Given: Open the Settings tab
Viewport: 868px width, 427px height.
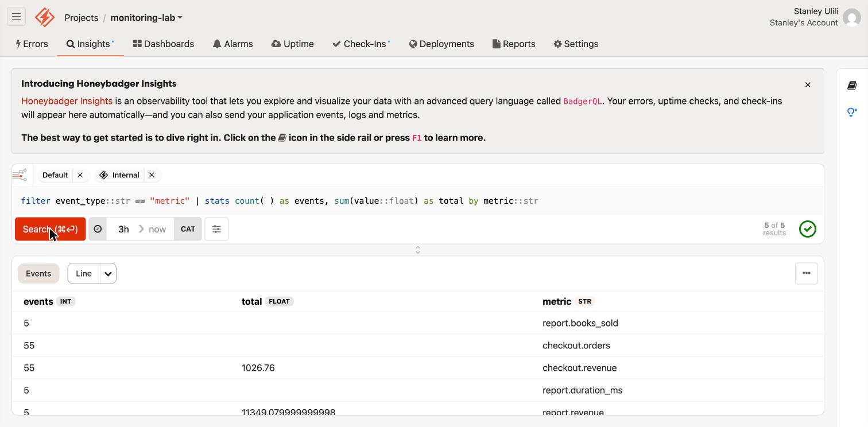Looking at the screenshot, I should (x=576, y=44).
